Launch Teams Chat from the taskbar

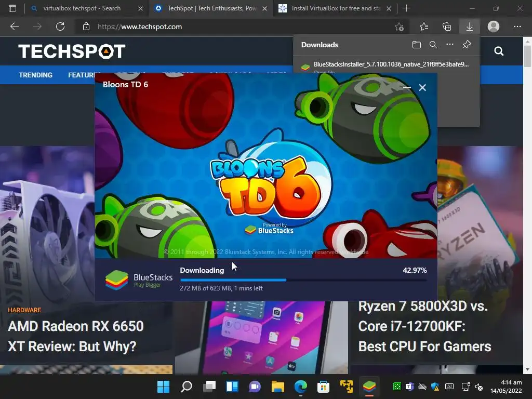click(x=255, y=386)
